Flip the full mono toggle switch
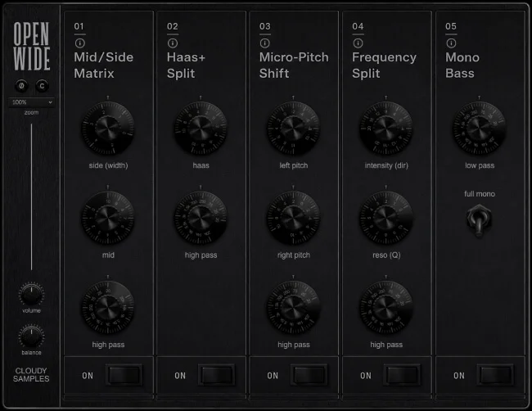This screenshot has height=411, width=532. [479, 220]
